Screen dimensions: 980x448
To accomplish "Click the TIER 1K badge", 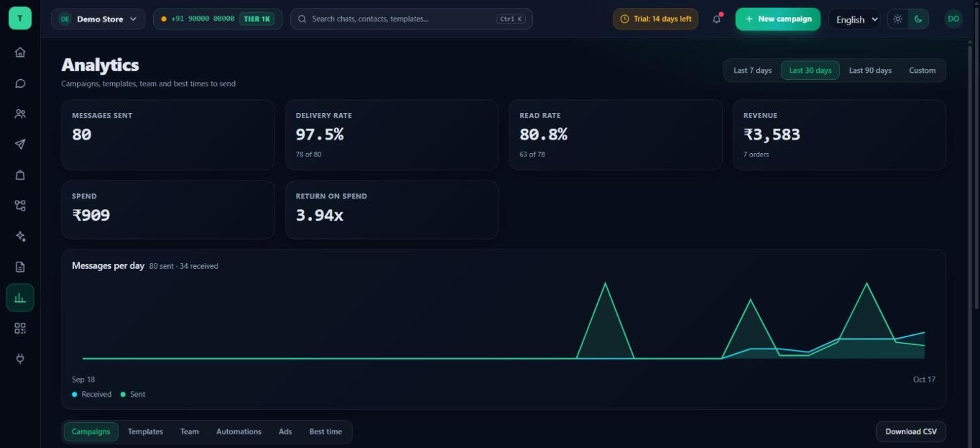I will click(257, 19).
